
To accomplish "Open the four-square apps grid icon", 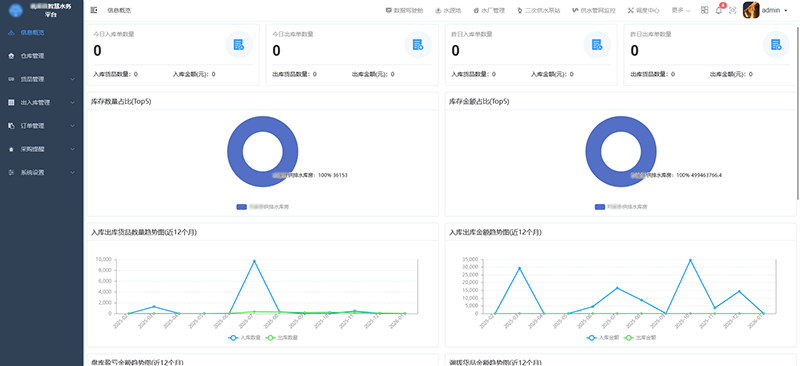I will click(705, 10).
